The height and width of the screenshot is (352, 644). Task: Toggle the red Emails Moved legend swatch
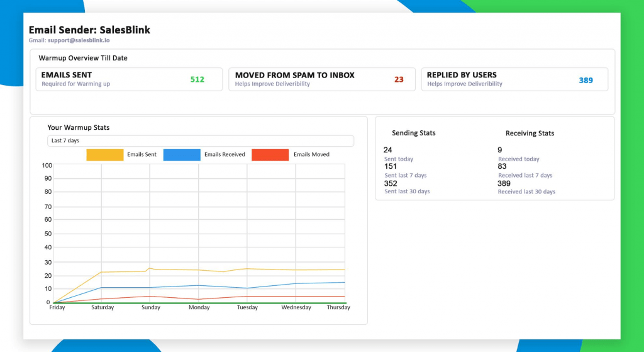[x=270, y=155]
